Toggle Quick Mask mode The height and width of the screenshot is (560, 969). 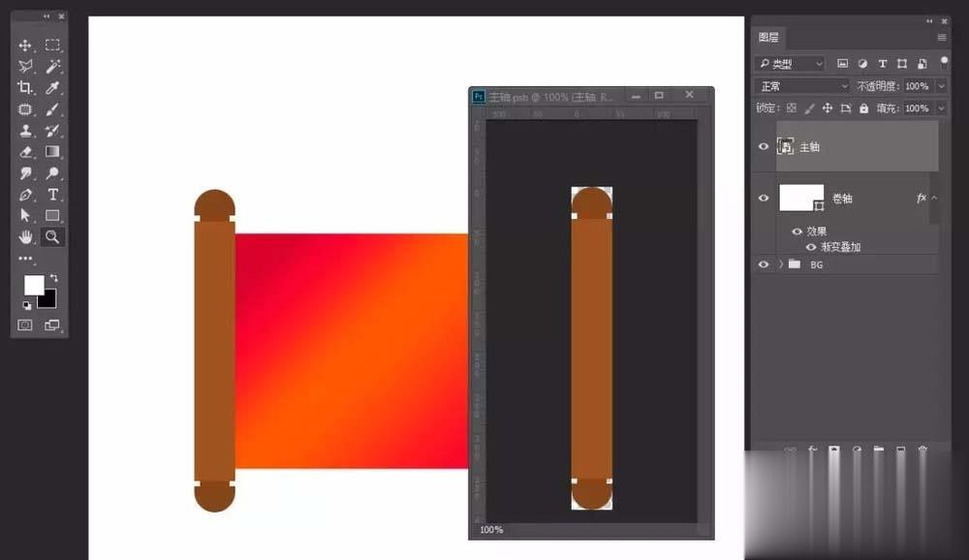coord(25,326)
